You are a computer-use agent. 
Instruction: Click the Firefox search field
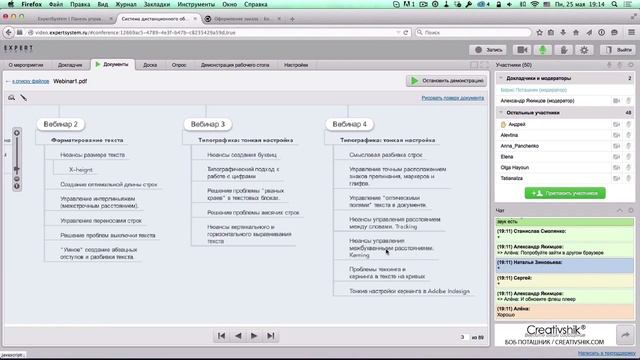(473, 32)
